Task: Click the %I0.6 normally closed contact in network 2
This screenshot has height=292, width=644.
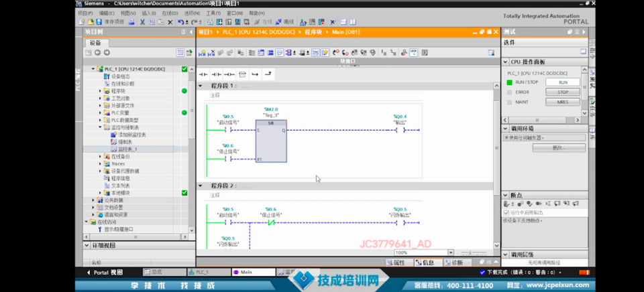Action: [270, 223]
